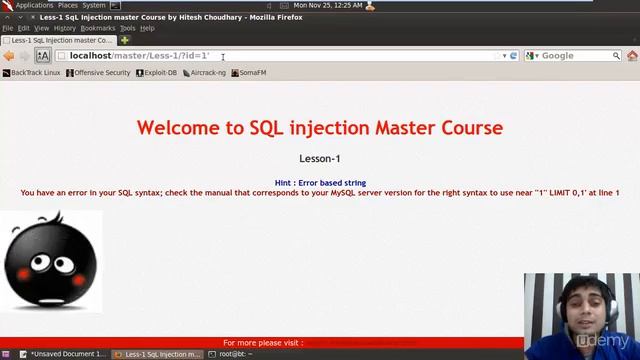
Task: Launch the terminal icon in top panel
Action: pos(116,6)
